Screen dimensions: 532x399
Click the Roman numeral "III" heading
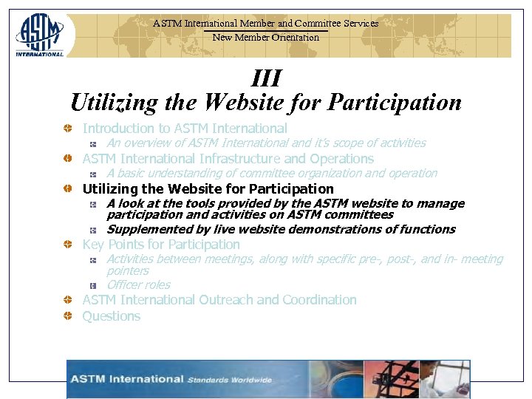click(266, 78)
